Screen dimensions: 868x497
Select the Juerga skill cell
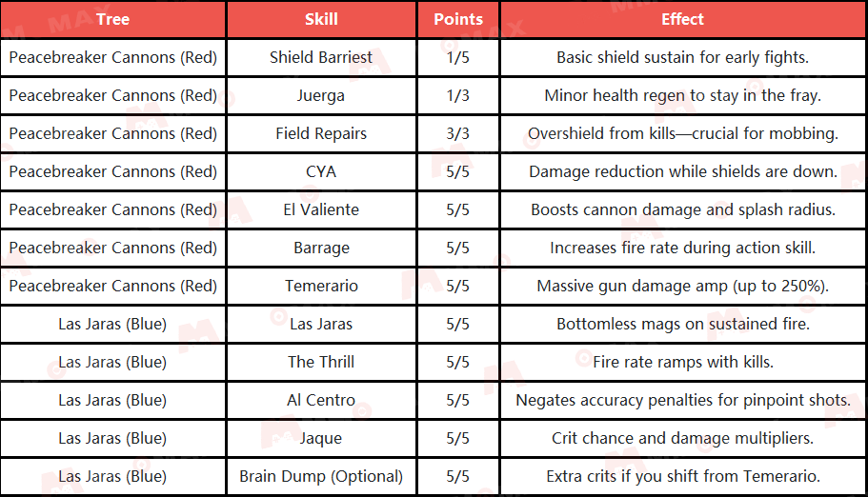(321, 95)
